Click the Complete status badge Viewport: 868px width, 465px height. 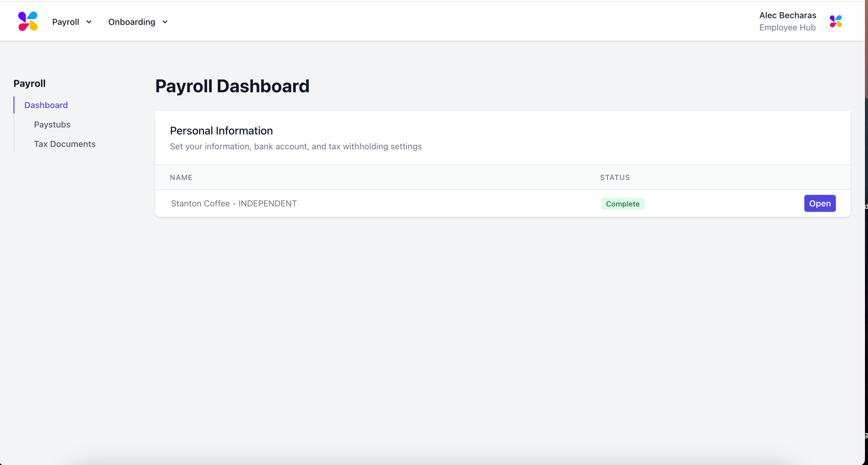click(622, 204)
